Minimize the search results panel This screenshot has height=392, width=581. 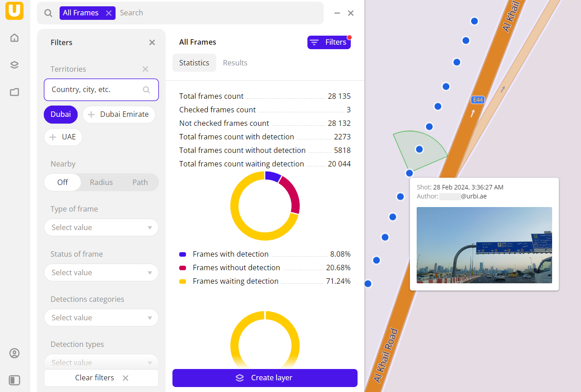click(x=337, y=13)
